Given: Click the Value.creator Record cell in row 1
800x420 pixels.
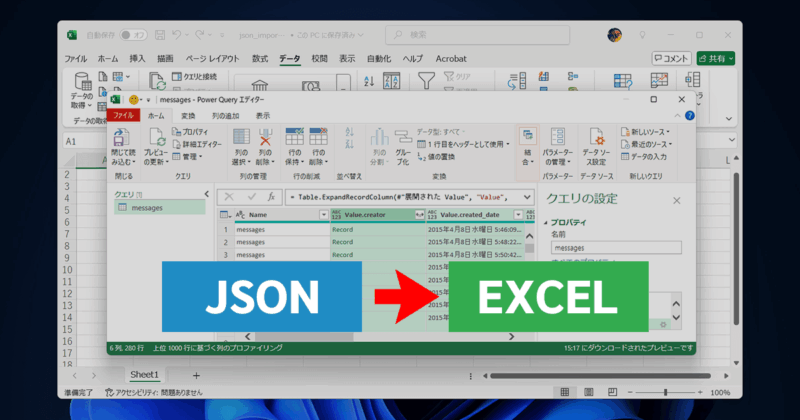Looking at the screenshot, I should pyautogui.click(x=378, y=230).
